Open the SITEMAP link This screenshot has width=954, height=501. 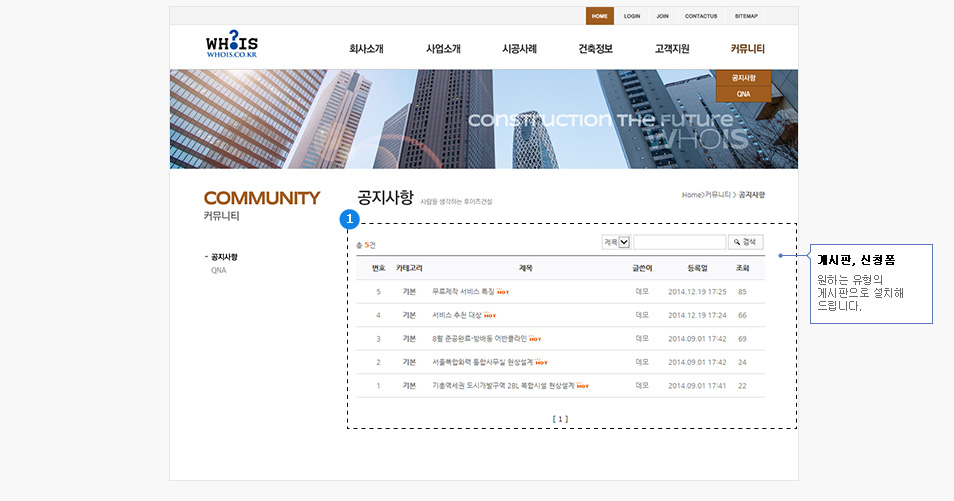(746, 16)
